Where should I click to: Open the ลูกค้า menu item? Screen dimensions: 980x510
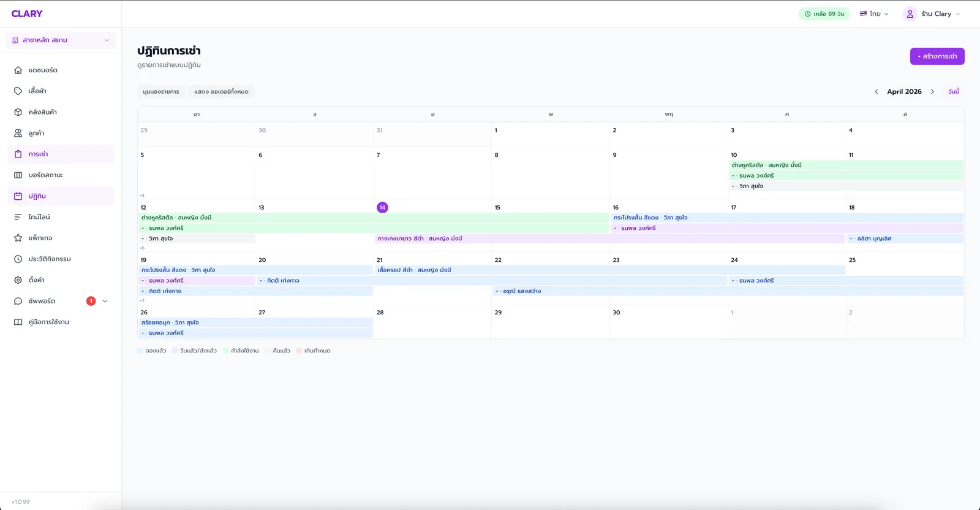coord(61,133)
